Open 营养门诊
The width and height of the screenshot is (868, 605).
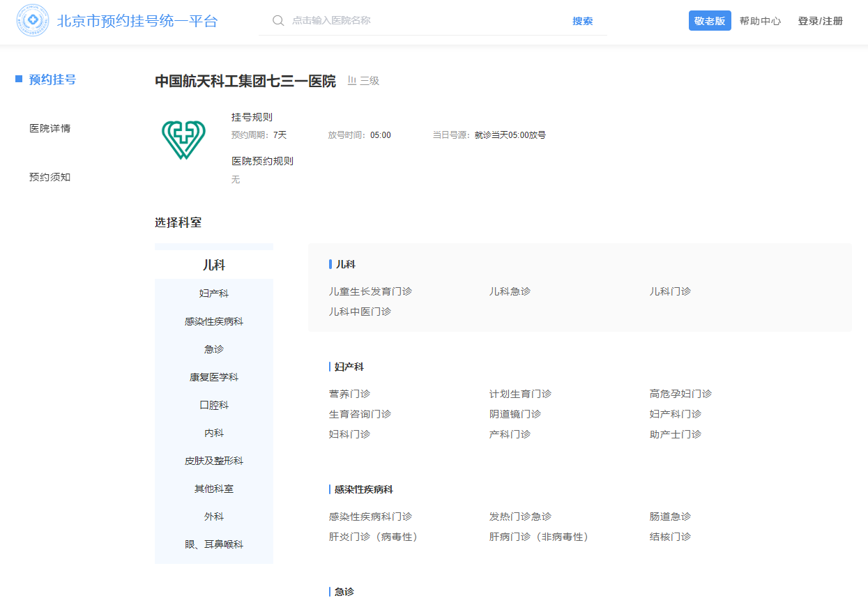point(349,394)
